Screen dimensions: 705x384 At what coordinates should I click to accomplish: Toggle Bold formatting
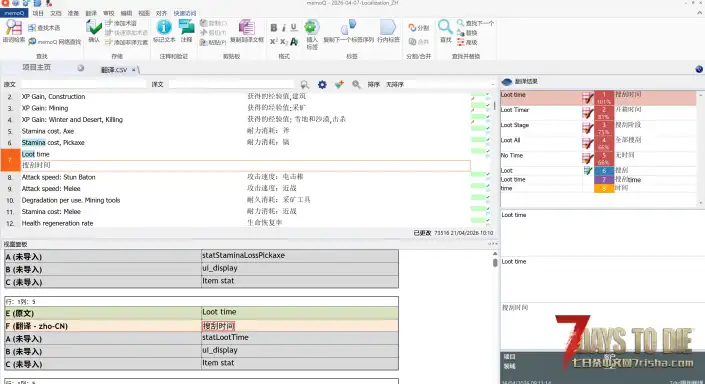tap(273, 28)
